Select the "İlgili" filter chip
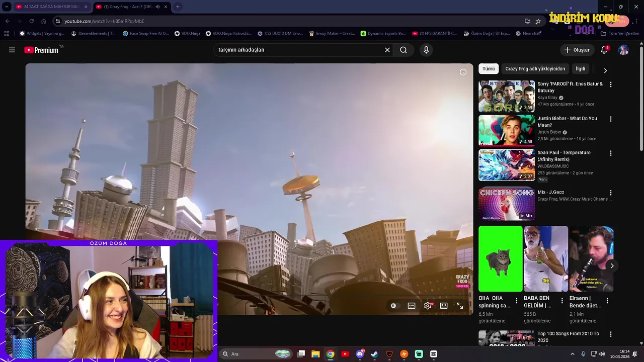 point(581,69)
